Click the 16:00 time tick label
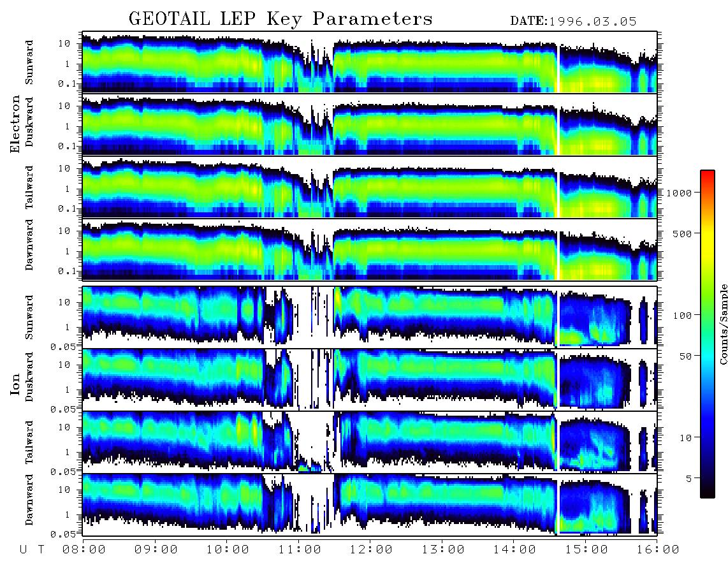The height and width of the screenshot is (561, 728). pos(658,550)
